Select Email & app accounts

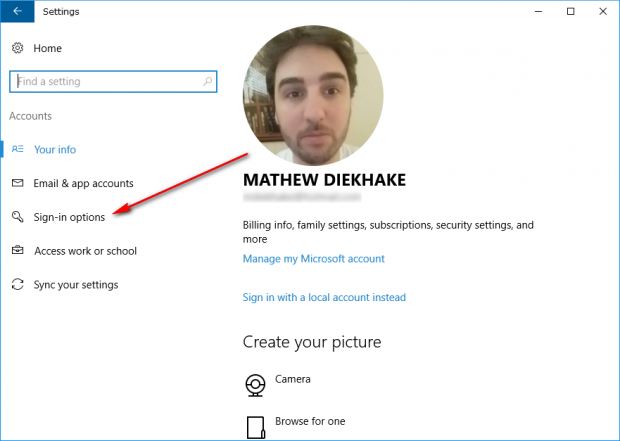[83, 184]
